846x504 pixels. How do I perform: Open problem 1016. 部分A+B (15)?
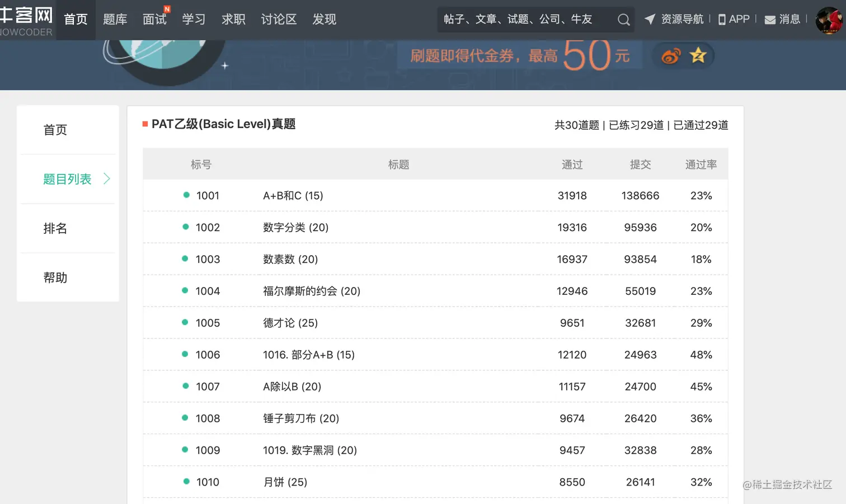pyautogui.click(x=309, y=355)
